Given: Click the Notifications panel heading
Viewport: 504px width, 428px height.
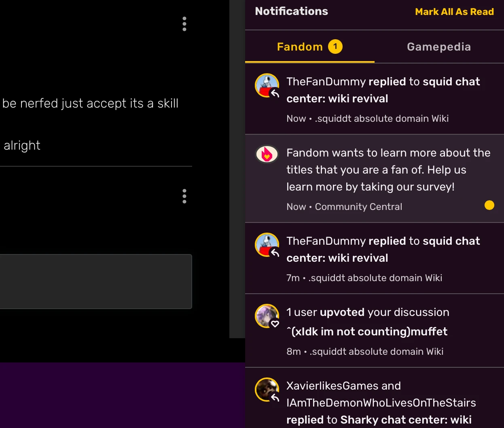Looking at the screenshot, I should 291,11.
